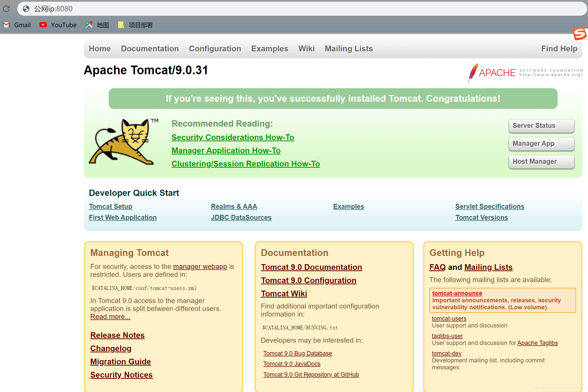Viewport: 588px width, 392px height.
Task: Open the 项目部署 bookmark folder
Action: coord(135,25)
